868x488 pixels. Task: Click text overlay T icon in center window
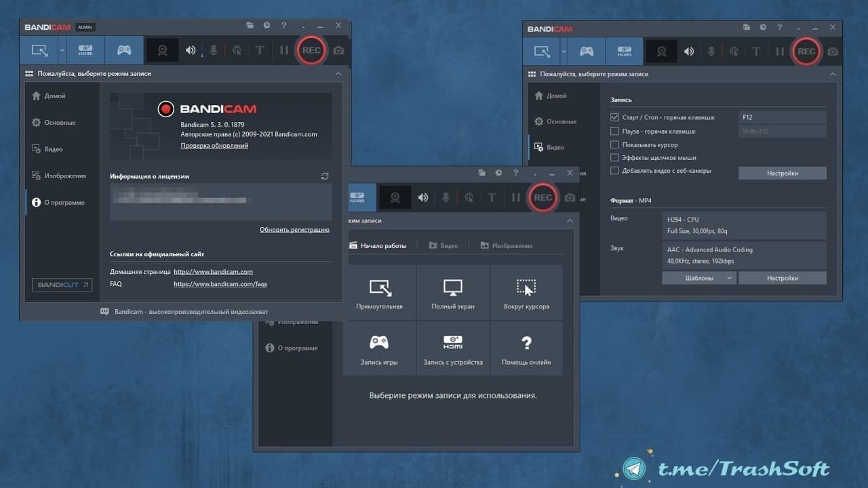pos(492,198)
